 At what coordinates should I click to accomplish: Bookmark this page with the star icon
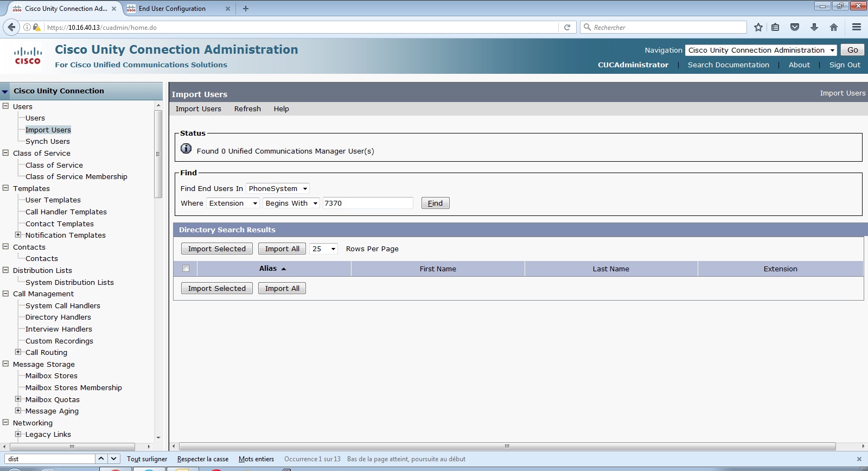click(758, 27)
